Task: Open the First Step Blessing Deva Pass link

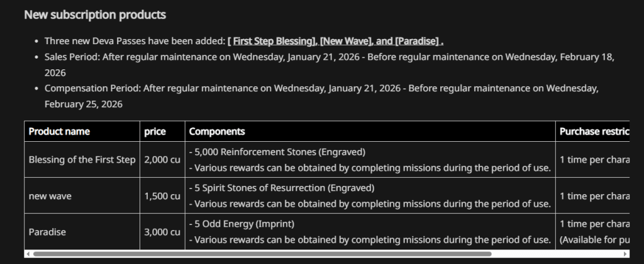Action: pyautogui.click(x=275, y=41)
